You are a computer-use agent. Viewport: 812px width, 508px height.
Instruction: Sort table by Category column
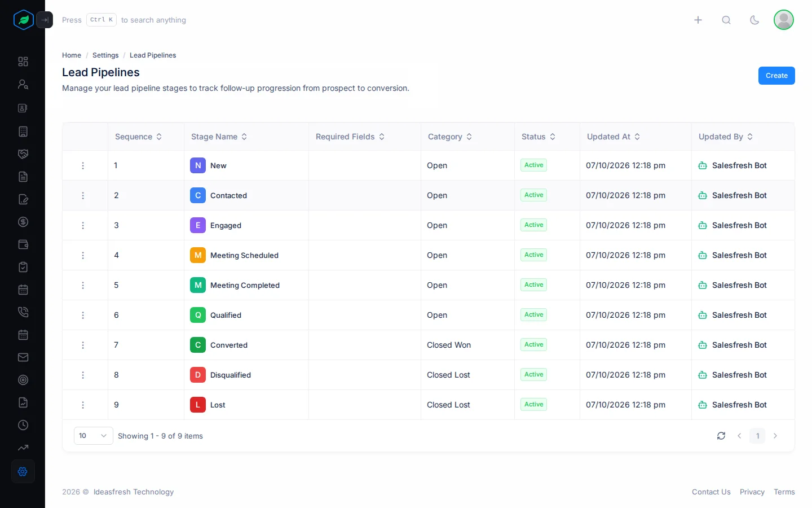pyautogui.click(x=450, y=137)
